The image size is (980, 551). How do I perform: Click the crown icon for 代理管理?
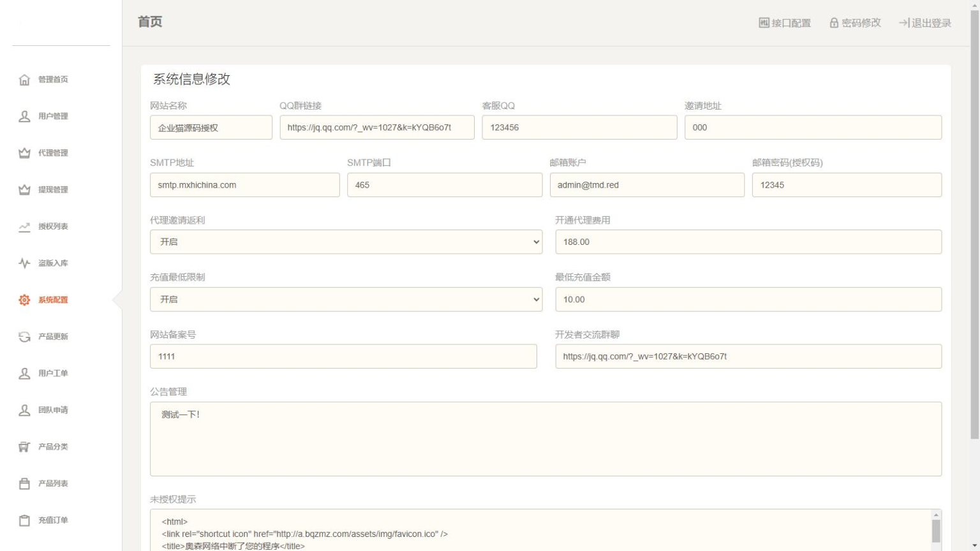24,153
